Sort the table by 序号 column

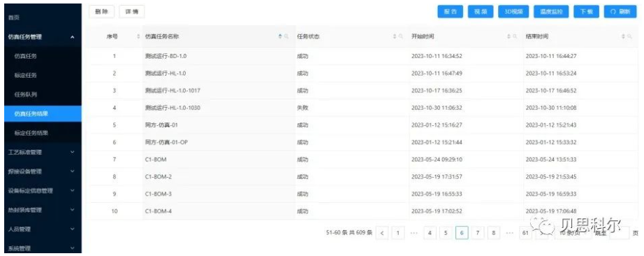pos(138,36)
